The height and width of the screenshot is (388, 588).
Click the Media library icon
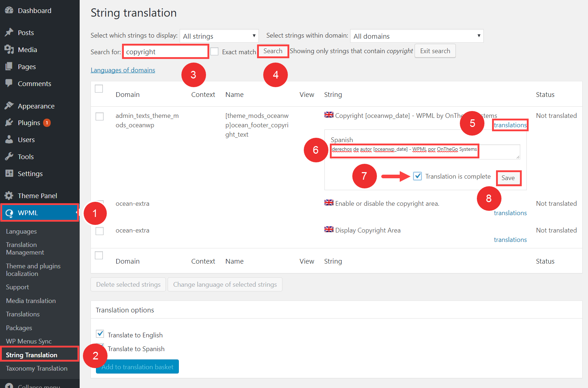9,50
